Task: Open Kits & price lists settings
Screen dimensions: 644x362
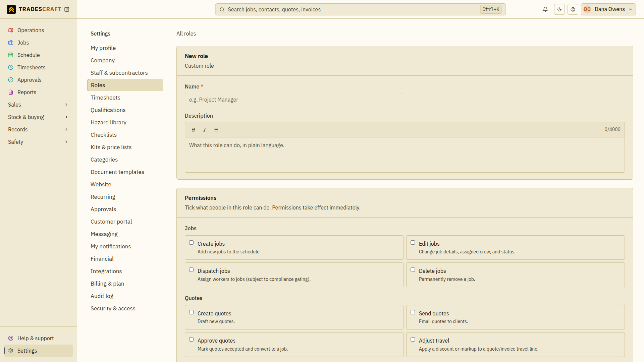Action: [x=125, y=147]
